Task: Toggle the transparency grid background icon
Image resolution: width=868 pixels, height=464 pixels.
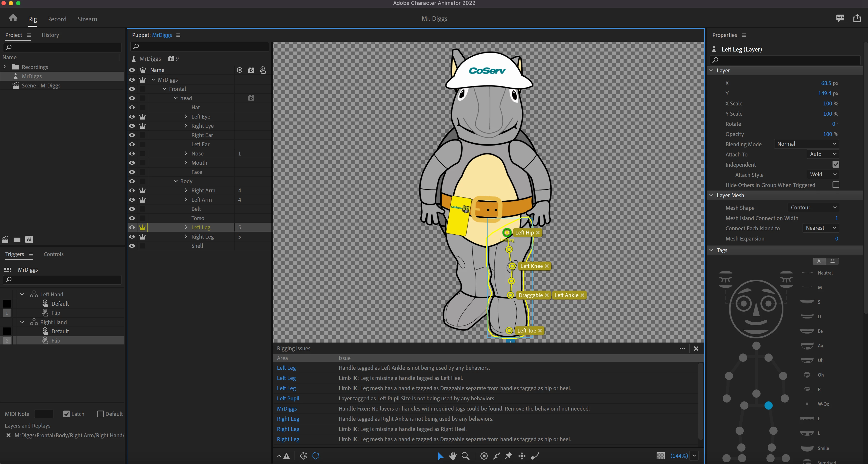Action: (660, 456)
